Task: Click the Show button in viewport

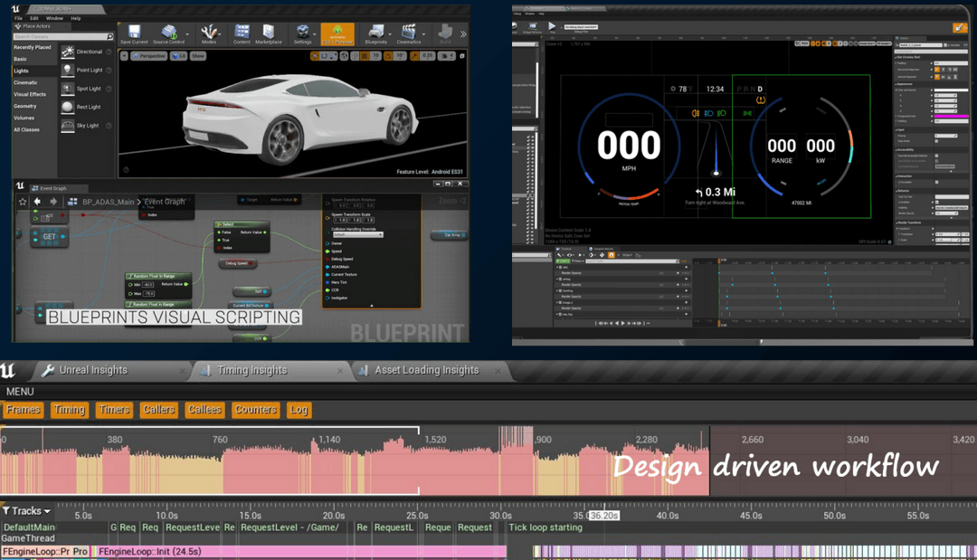Action: [198, 56]
